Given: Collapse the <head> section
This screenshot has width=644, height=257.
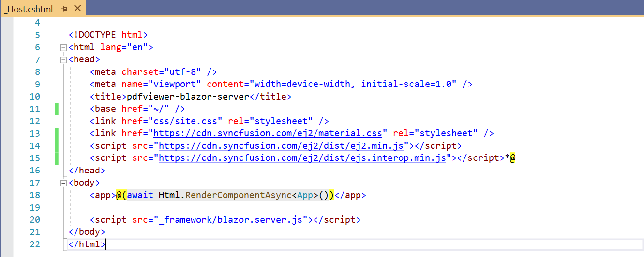Looking at the screenshot, I should [x=63, y=60].
